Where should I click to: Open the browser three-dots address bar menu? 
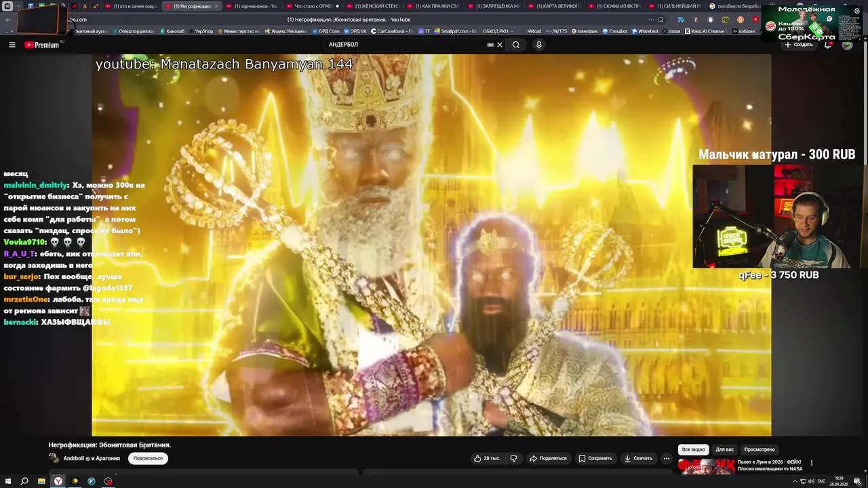(651, 20)
